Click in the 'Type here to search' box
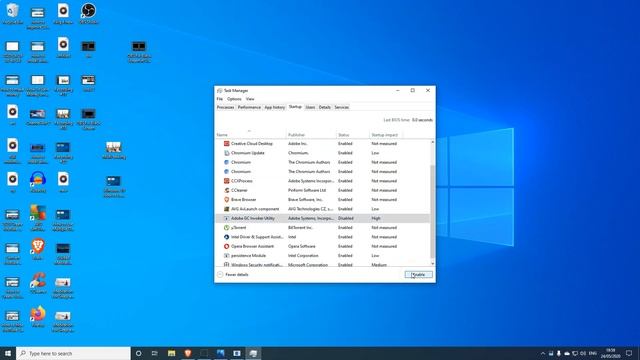The image size is (640, 360). click(x=73, y=353)
